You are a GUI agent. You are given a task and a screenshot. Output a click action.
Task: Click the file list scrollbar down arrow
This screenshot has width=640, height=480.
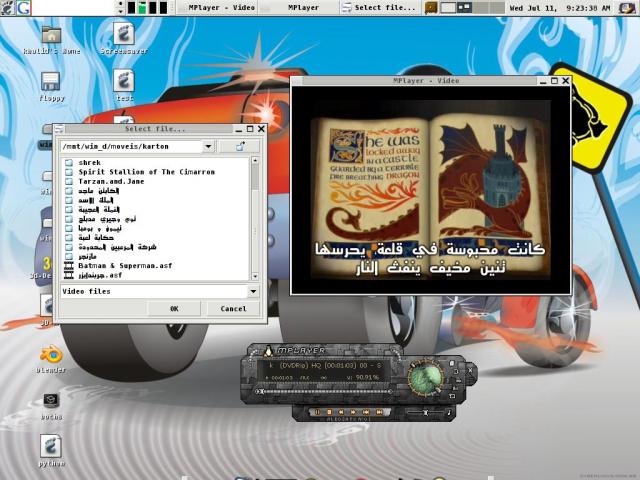click(x=256, y=276)
